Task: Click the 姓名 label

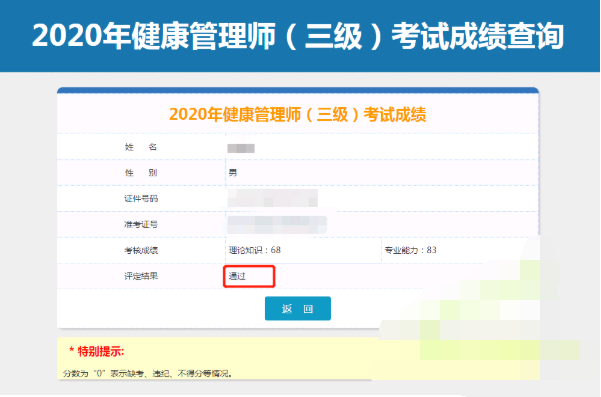Action: click(141, 147)
